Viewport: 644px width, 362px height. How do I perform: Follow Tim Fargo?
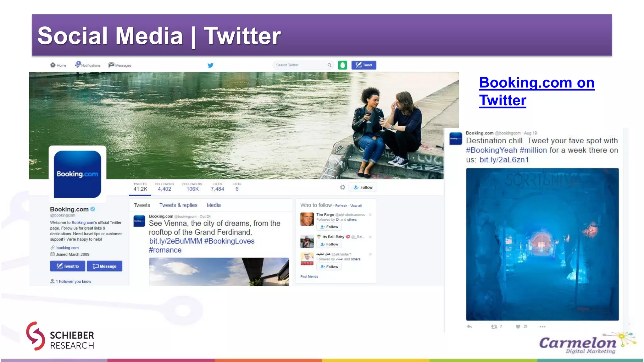[329, 227]
